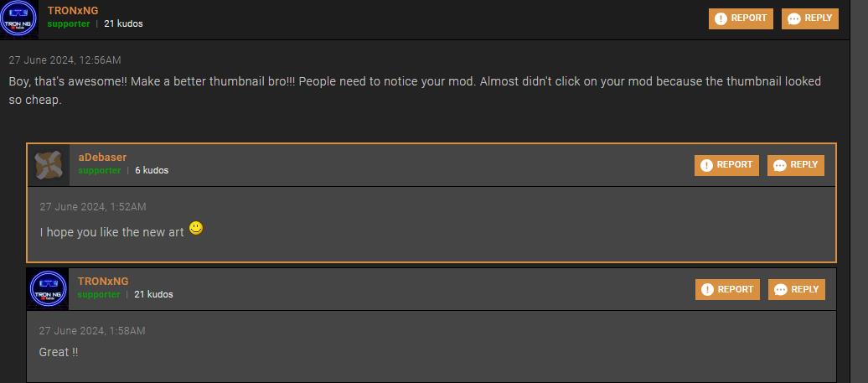The width and height of the screenshot is (868, 383).
Task: Click the green supporter label under aDebaser
Action: pos(100,170)
